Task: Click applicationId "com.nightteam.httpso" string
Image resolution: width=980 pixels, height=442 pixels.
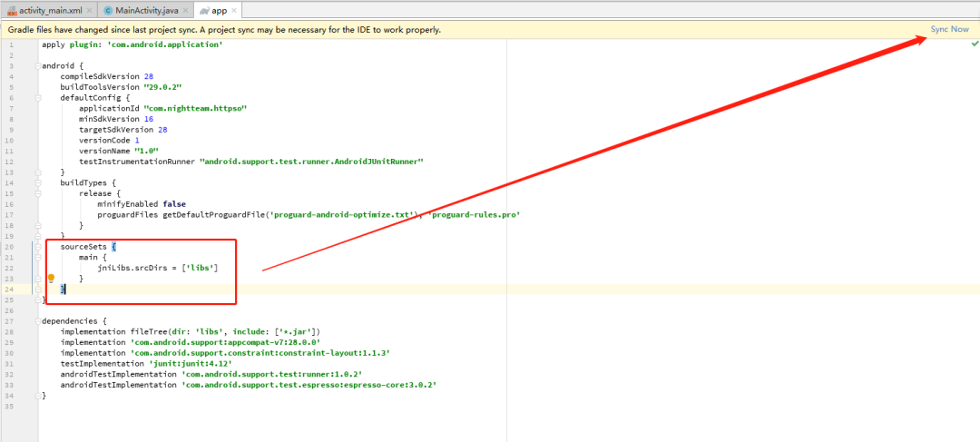Action: (196, 108)
